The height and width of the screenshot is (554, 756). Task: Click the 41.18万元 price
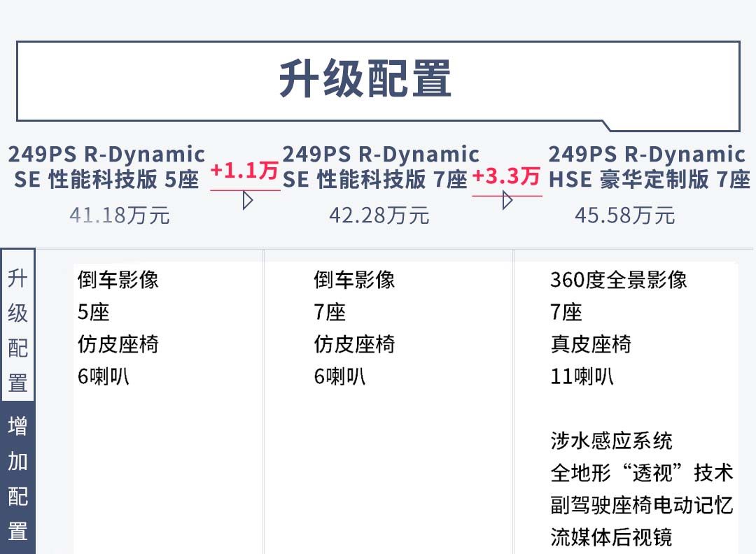tap(120, 215)
